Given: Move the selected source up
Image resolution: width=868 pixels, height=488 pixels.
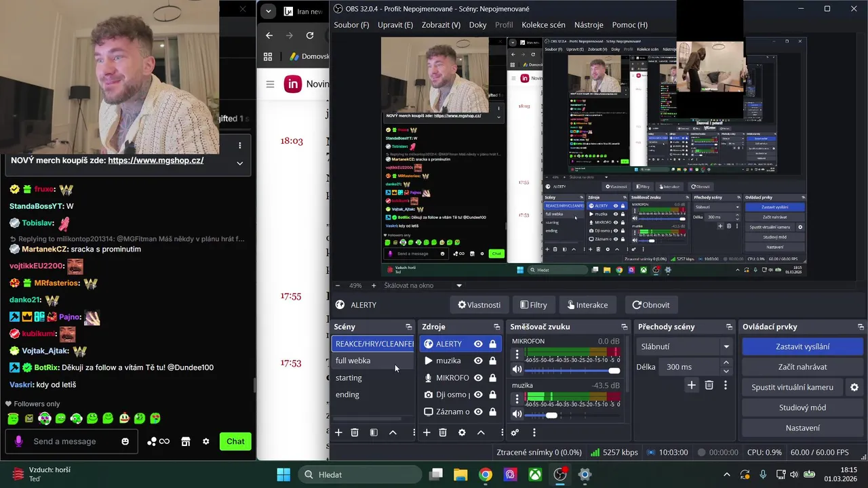Looking at the screenshot, I should point(481,432).
